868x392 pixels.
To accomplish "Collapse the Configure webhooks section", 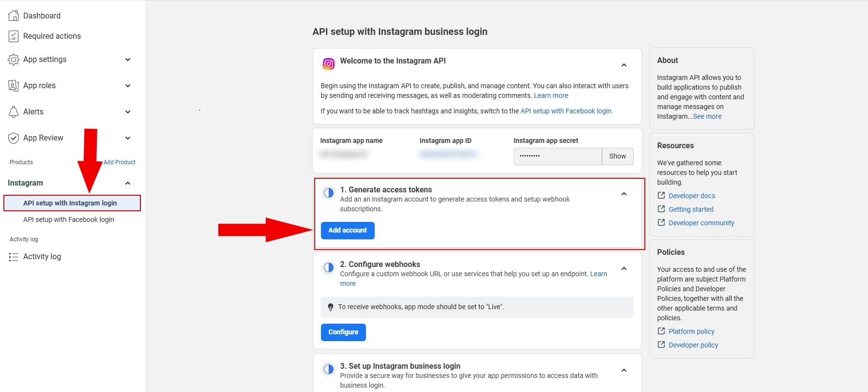I will 624,268.
